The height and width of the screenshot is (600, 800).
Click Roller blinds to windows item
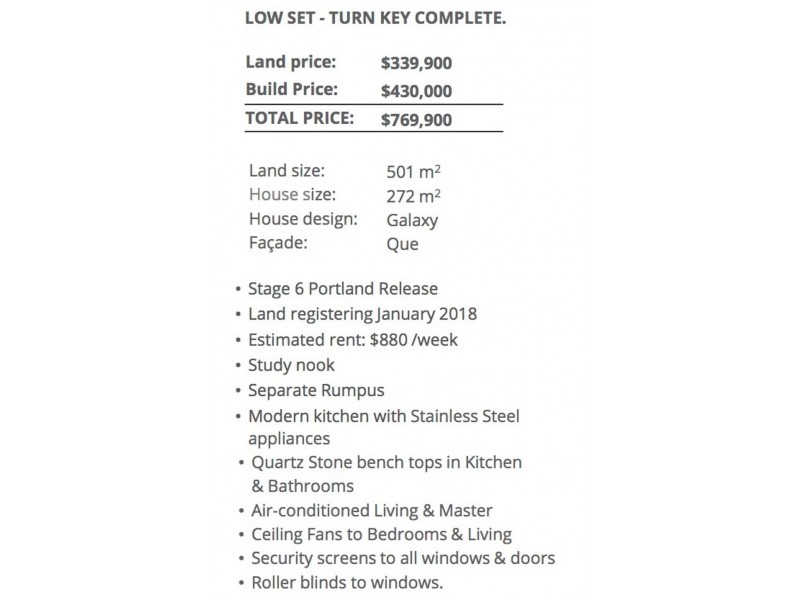pos(345,582)
